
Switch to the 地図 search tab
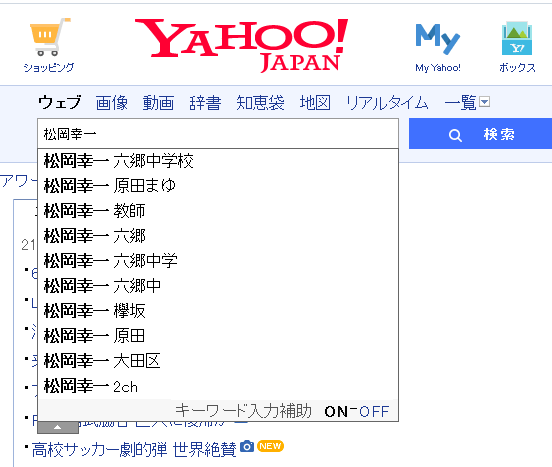pyautogui.click(x=315, y=103)
